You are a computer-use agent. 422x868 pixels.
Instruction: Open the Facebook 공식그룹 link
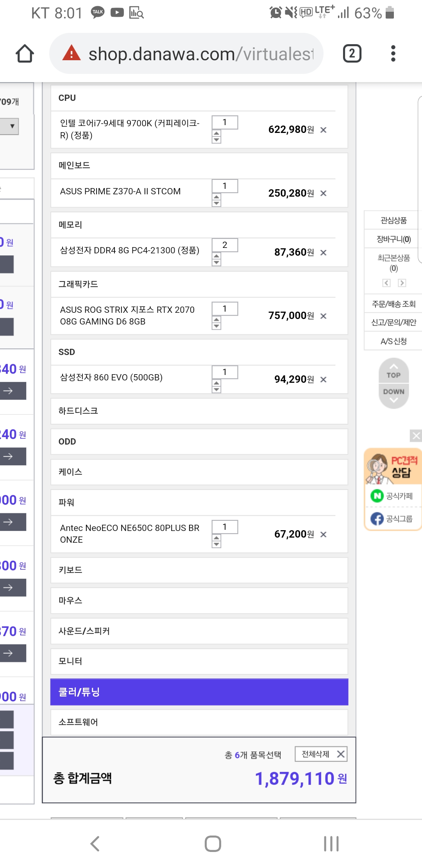pyautogui.click(x=392, y=519)
